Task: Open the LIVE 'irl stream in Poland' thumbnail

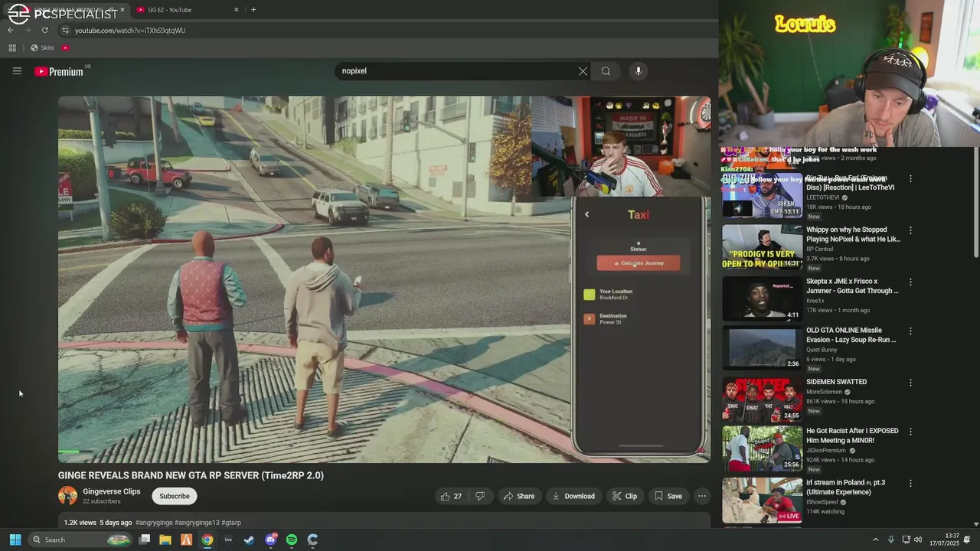Action: [762, 500]
